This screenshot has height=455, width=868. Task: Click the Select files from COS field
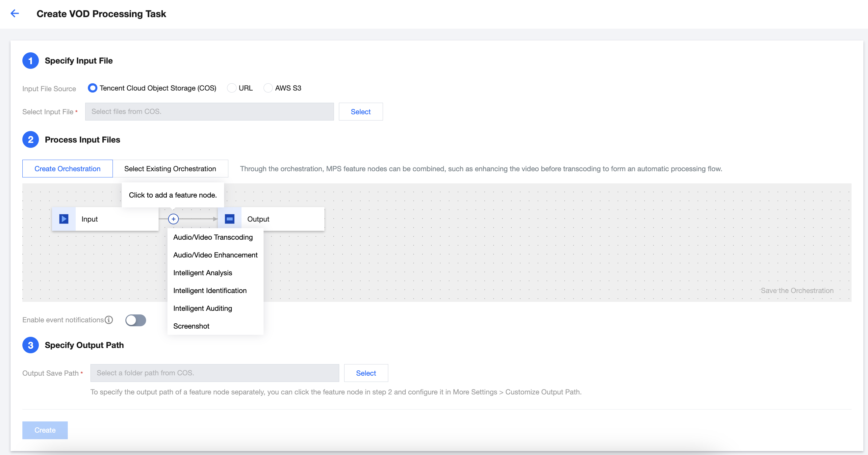[209, 112]
